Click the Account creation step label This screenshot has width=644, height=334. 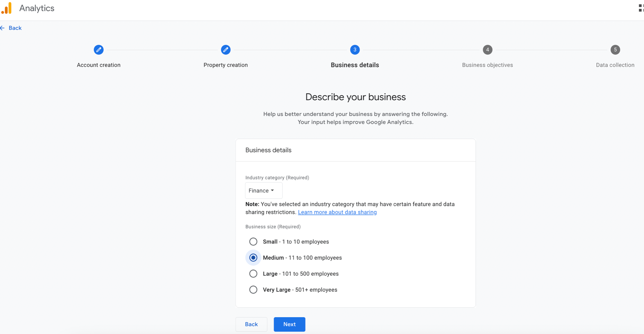coord(98,65)
